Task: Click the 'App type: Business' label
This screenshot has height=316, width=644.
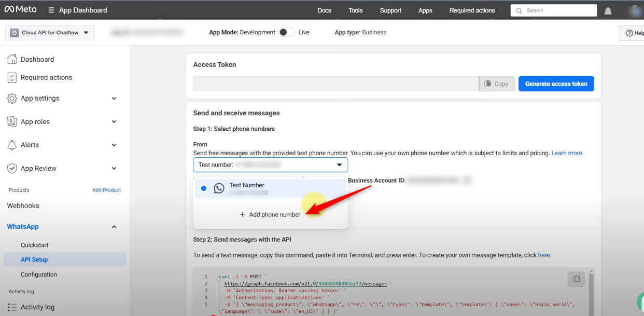Action: [x=360, y=32]
